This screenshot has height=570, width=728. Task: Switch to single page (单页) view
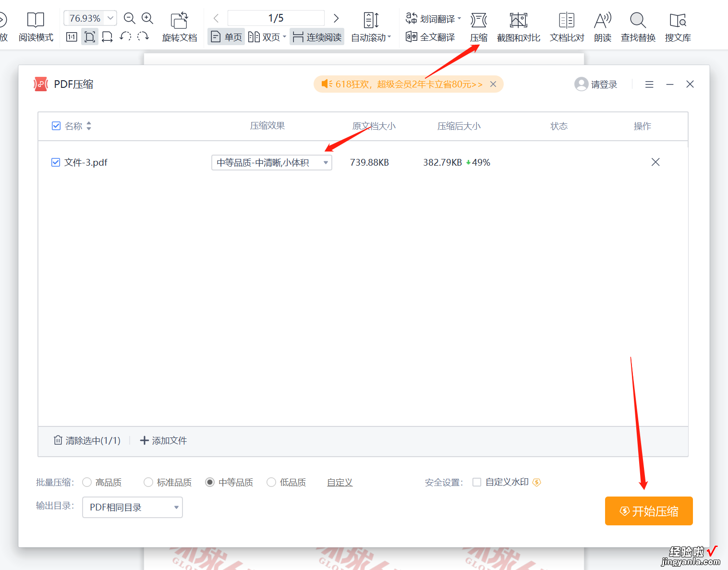(x=226, y=37)
